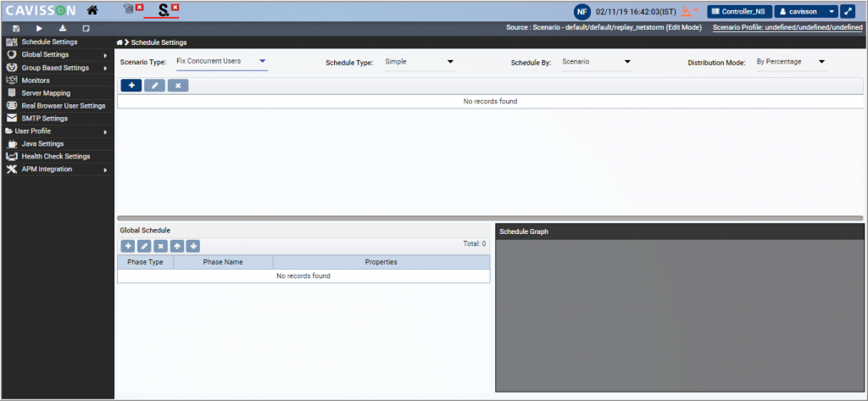868x401 pixels.
Task: Click the Global Settings globe icon
Action: tap(11, 55)
